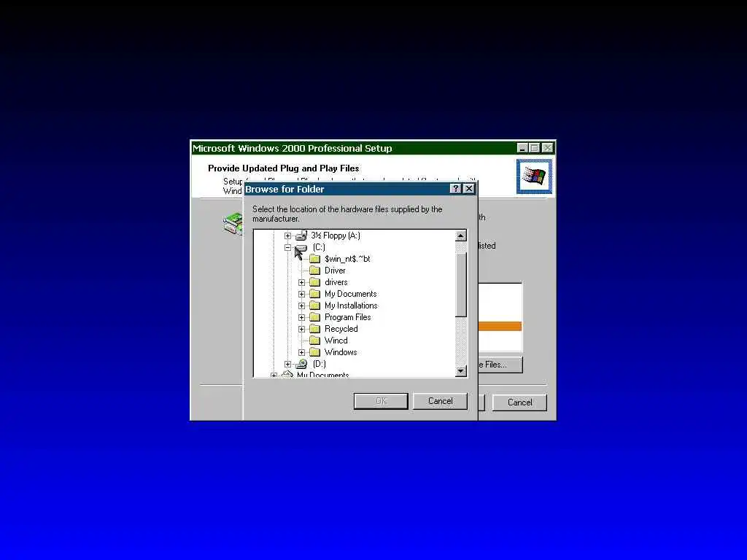The width and height of the screenshot is (747, 560).
Task: Click the (C:) hard drive icon
Action: point(301,248)
